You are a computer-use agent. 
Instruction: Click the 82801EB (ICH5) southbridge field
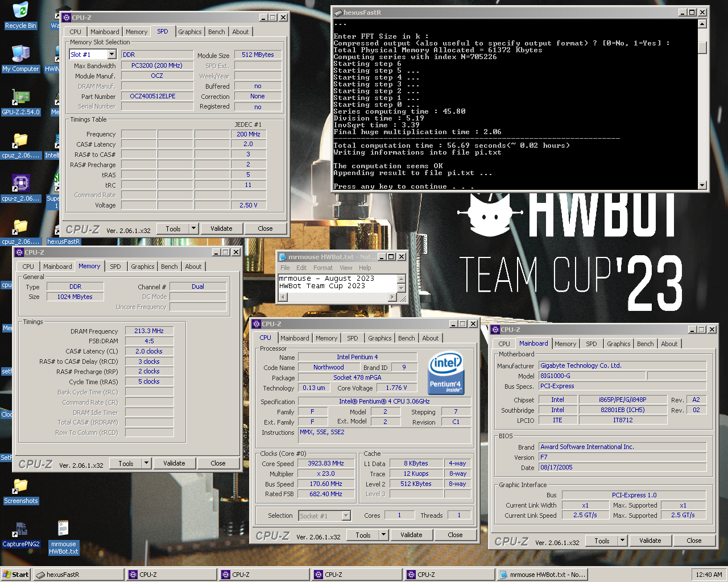point(623,410)
